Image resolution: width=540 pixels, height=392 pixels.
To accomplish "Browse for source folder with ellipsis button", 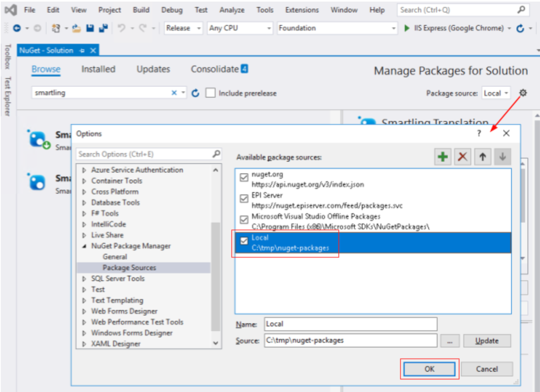I will tap(450, 340).
